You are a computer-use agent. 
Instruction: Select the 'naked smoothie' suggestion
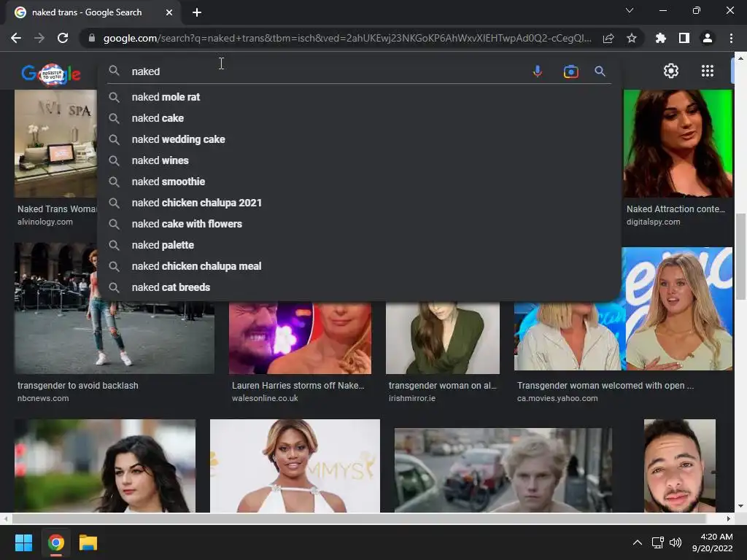(359, 182)
